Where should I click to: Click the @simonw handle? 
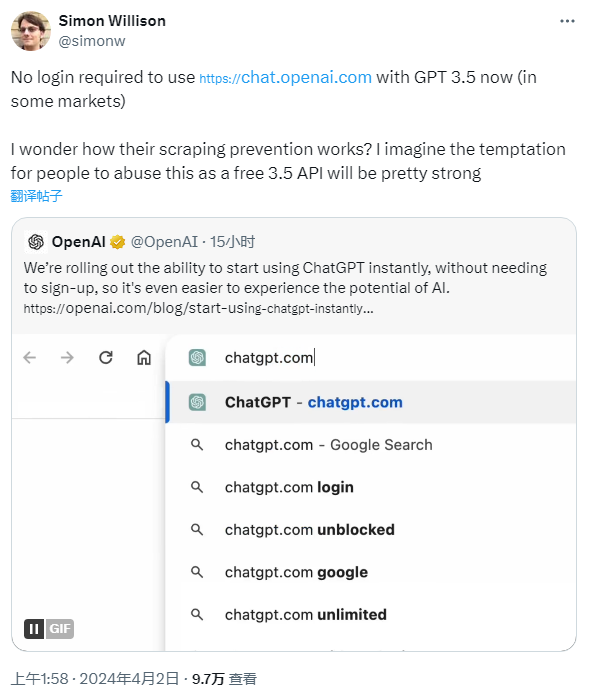click(x=92, y=41)
